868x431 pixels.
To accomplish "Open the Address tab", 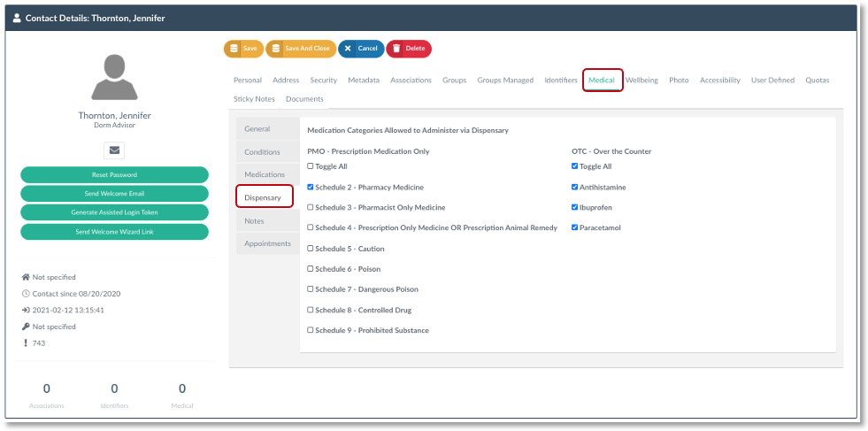I will click(286, 81).
